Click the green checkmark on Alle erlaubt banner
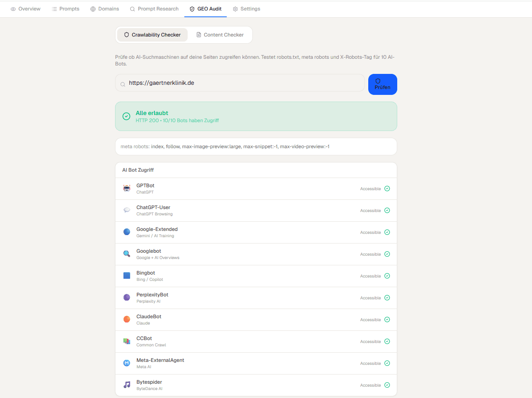The width and height of the screenshot is (532, 398). coord(126,116)
